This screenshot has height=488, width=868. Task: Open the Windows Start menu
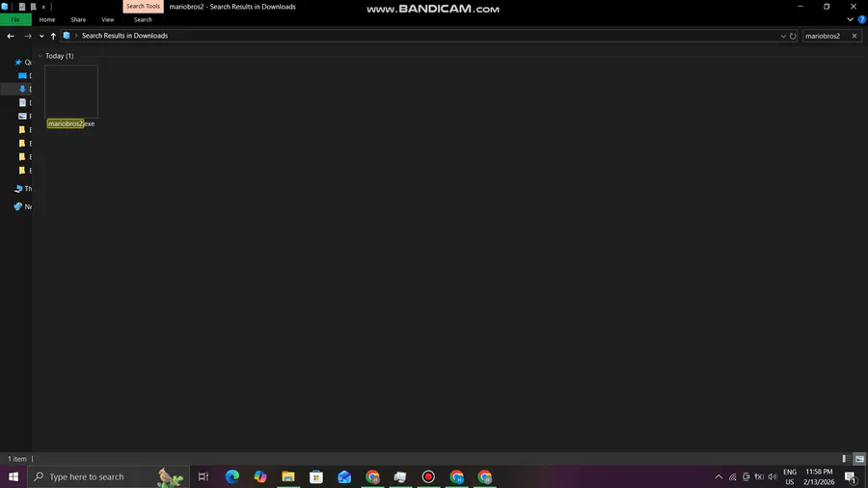(x=14, y=476)
